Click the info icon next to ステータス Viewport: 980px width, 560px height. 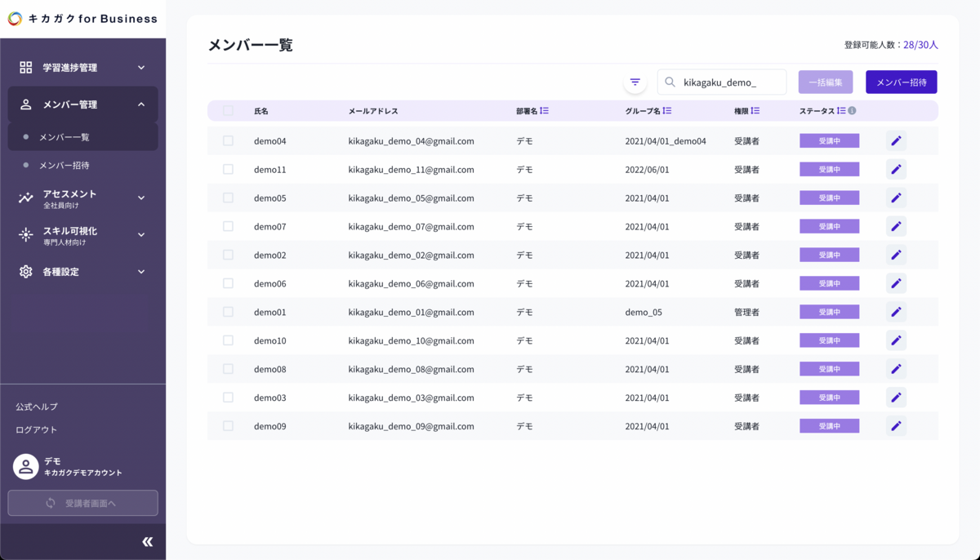(x=852, y=111)
